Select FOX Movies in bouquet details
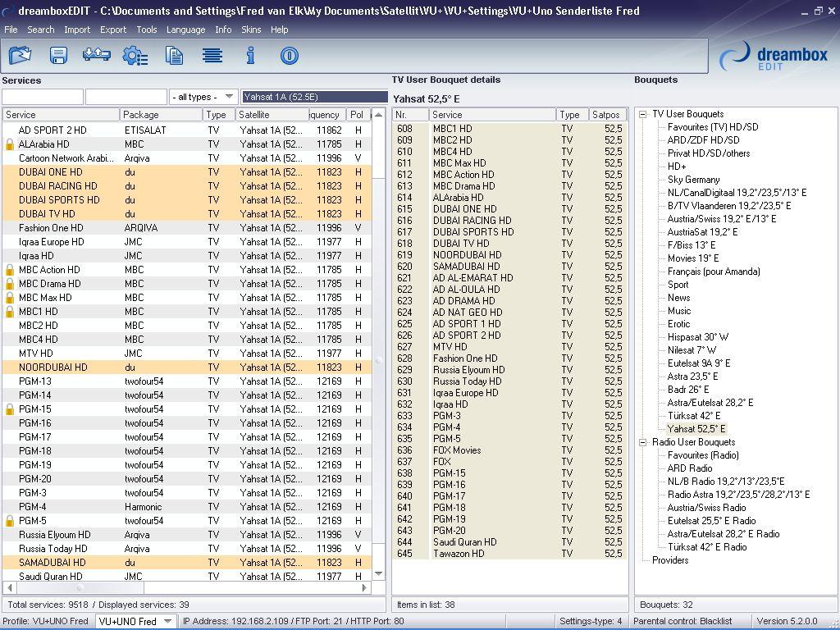Image resolution: width=840 pixels, height=630 pixels. coord(509,450)
